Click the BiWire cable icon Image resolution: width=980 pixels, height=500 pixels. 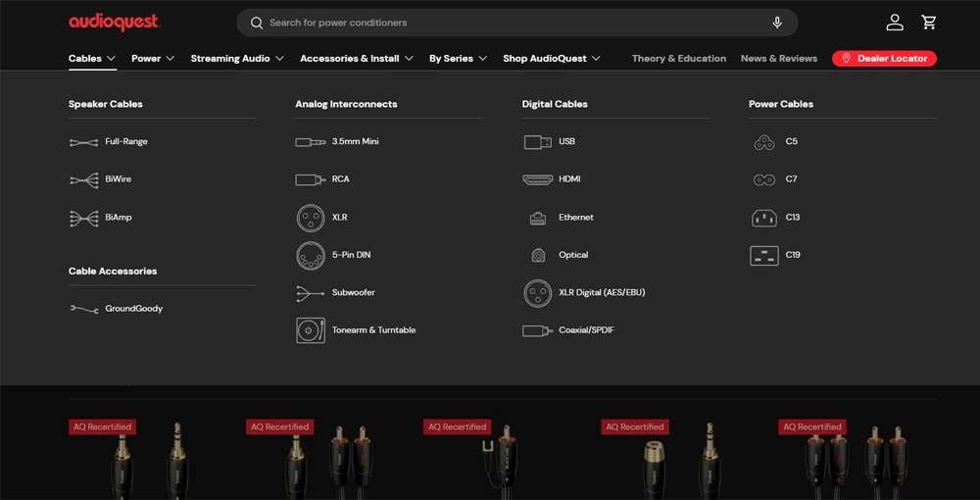(83, 180)
